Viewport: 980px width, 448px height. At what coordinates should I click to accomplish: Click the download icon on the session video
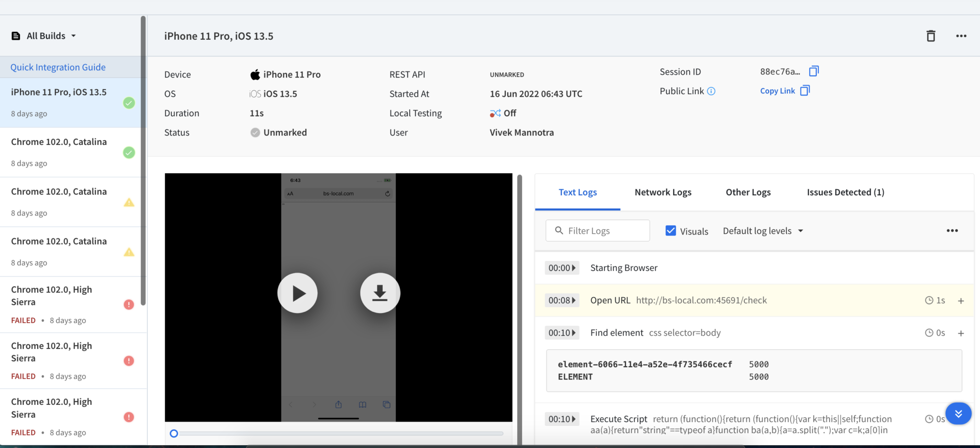[x=380, y=293]
